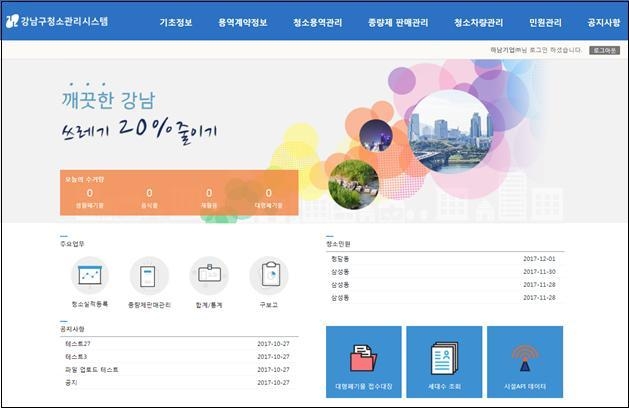
Task: Open the 대형폐기물 접수대장 folder tile
Action: click(x=363, y=362)
